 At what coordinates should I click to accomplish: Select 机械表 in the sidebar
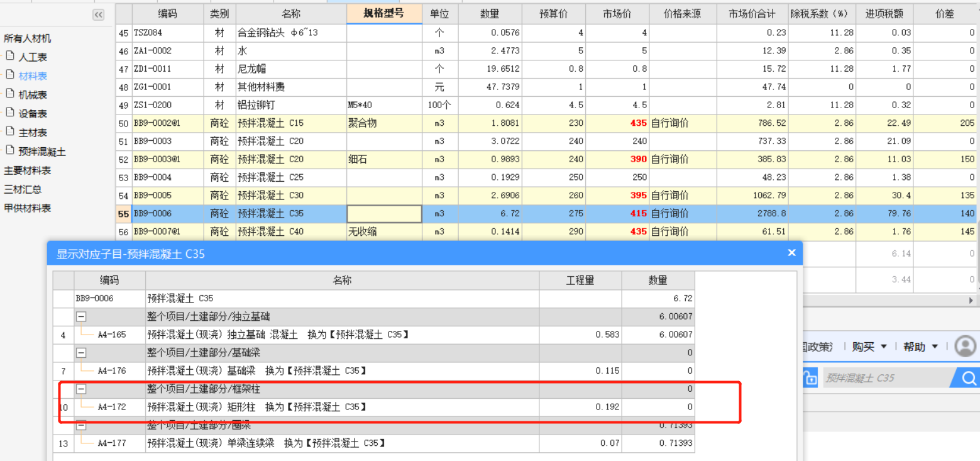pyautogui.click(x=33, y=95)
